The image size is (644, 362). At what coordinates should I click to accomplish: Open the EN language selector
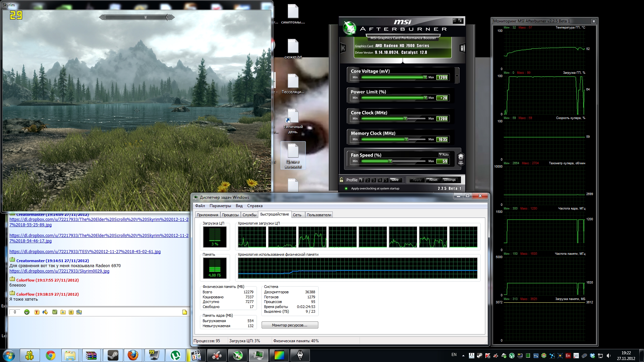(x=454, y=355)
